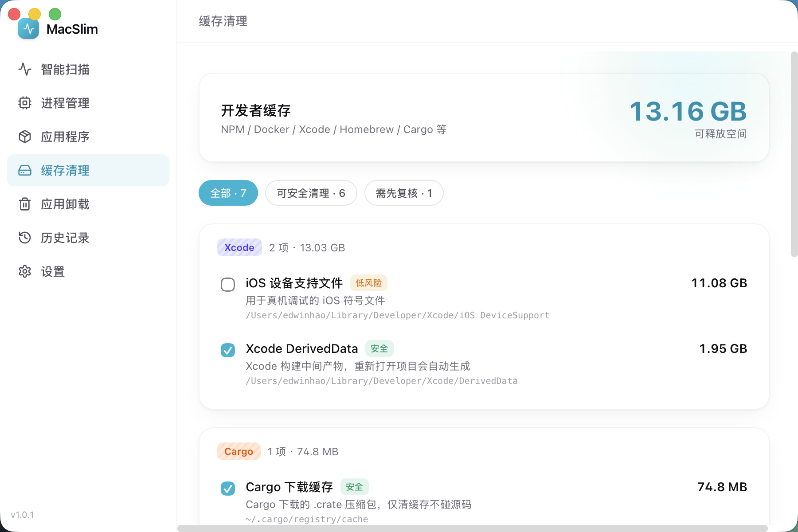Viewport: 798px width, 532px height.
Task: Click the horizontal scrollbar at bottom
Action: pyautogui.click(x=472, y=528)
